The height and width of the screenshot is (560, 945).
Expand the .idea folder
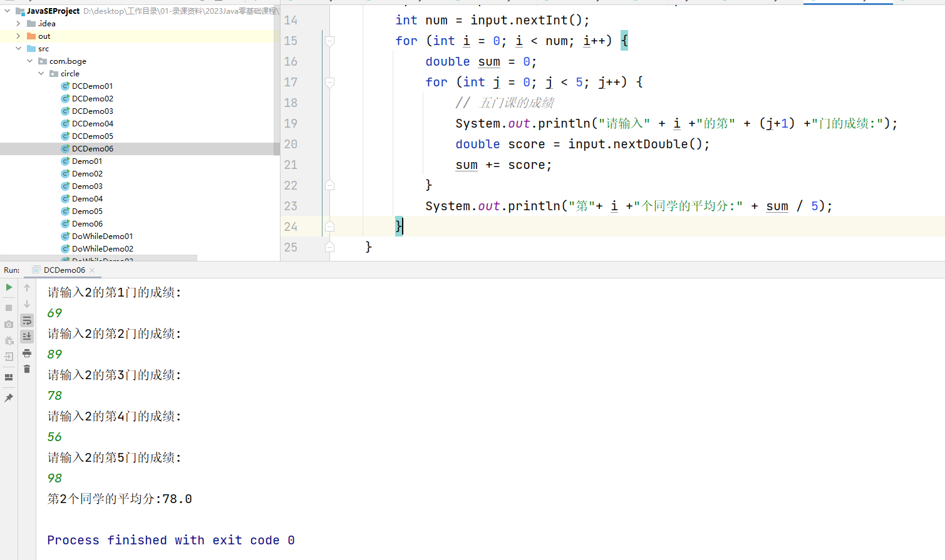(x=18, y=23)
